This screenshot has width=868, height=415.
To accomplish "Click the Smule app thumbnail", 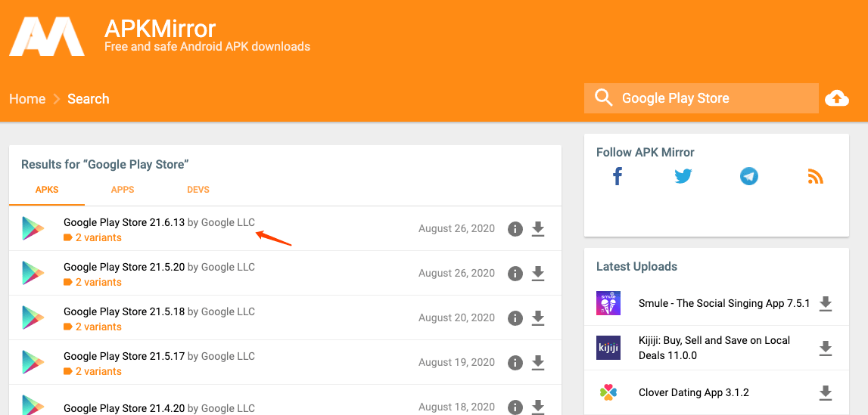I will [608, 303].
